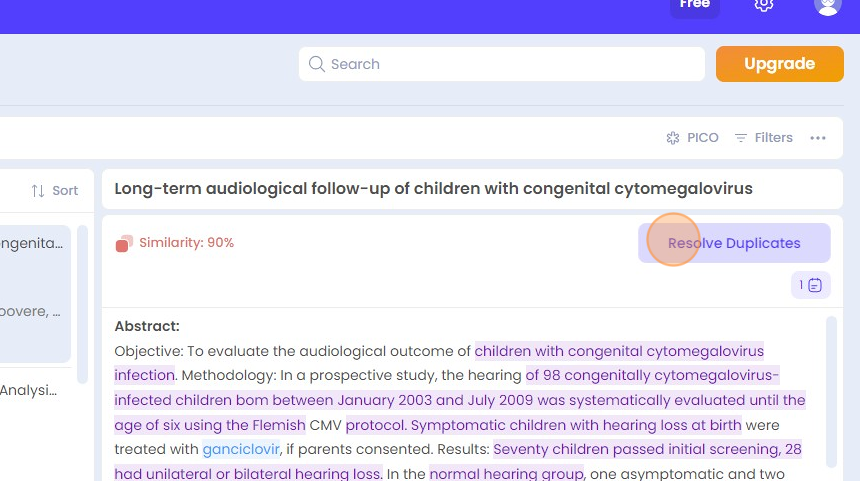Open the Filters menu
The height and width of the screenshot is (481, 860).
pyautogui.click(x=764, y=138)
